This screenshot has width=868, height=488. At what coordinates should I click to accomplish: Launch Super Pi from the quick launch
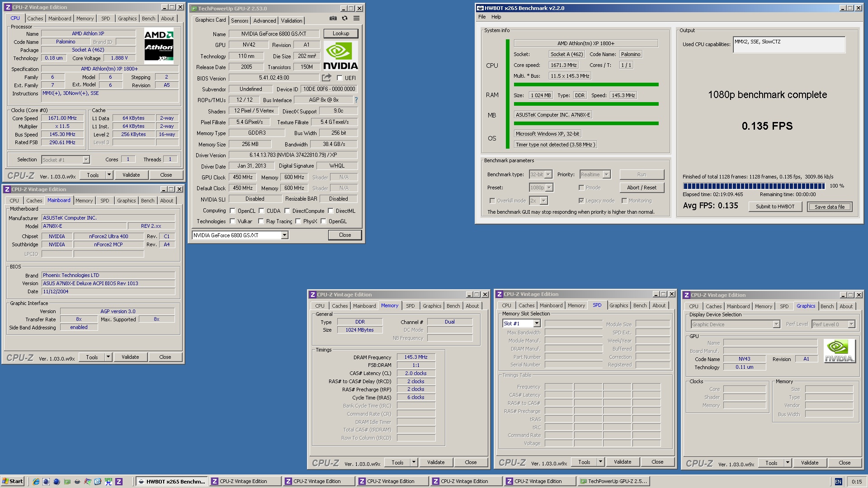pos(108,482)
